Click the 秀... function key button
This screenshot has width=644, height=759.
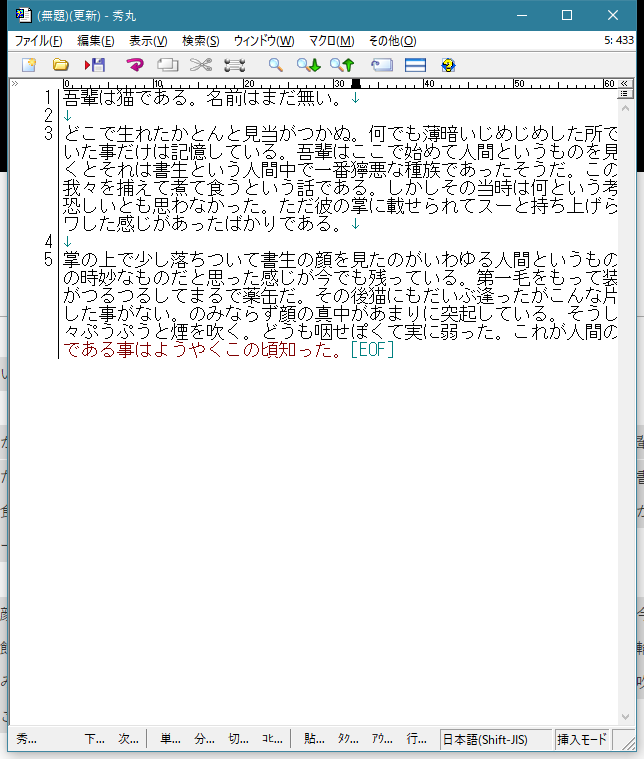coord(26,739)
